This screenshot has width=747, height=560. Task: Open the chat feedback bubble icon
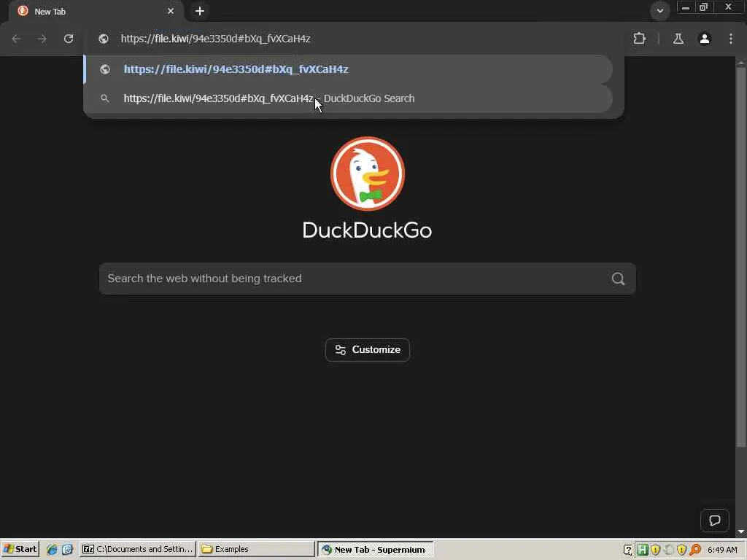[715, 521]
